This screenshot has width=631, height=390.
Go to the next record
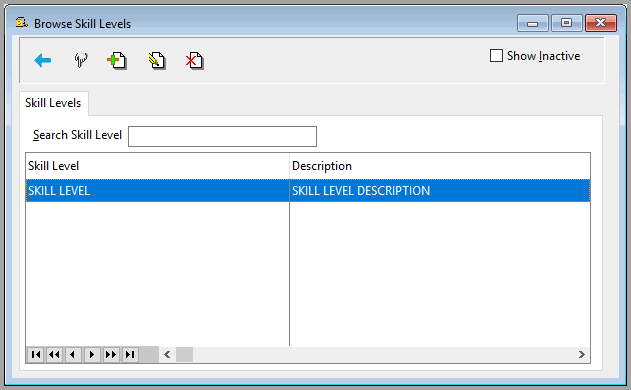(x=92, y=355)
